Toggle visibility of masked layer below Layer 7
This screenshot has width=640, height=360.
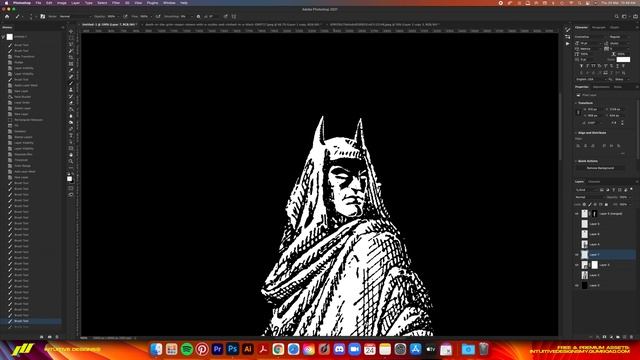pos(577,265)
